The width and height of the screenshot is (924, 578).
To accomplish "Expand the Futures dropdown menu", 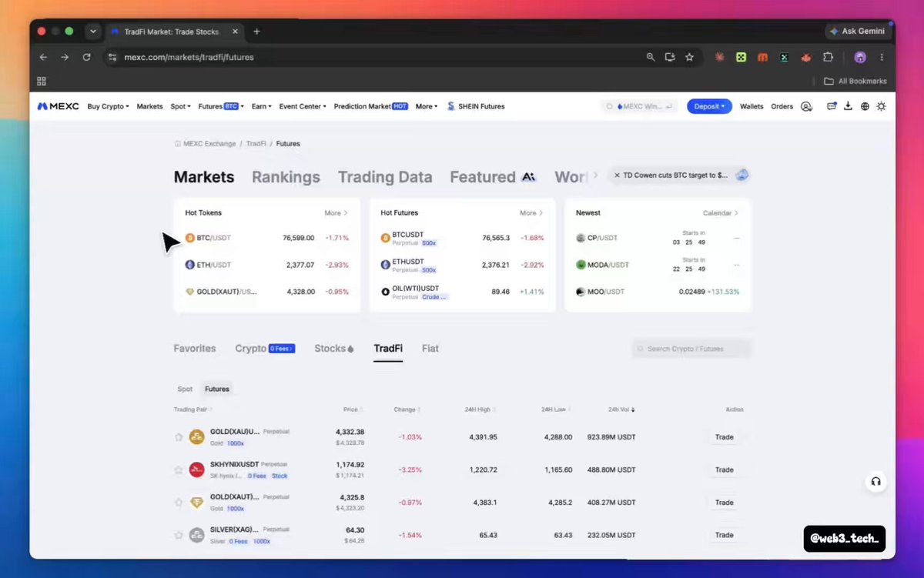I will click(x=221, y=106).
